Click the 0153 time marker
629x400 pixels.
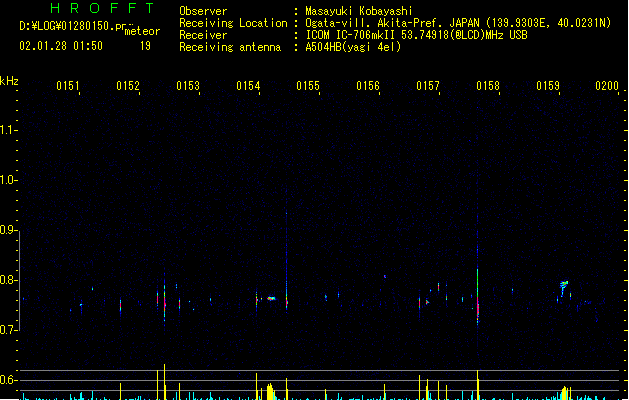point(188,86)
